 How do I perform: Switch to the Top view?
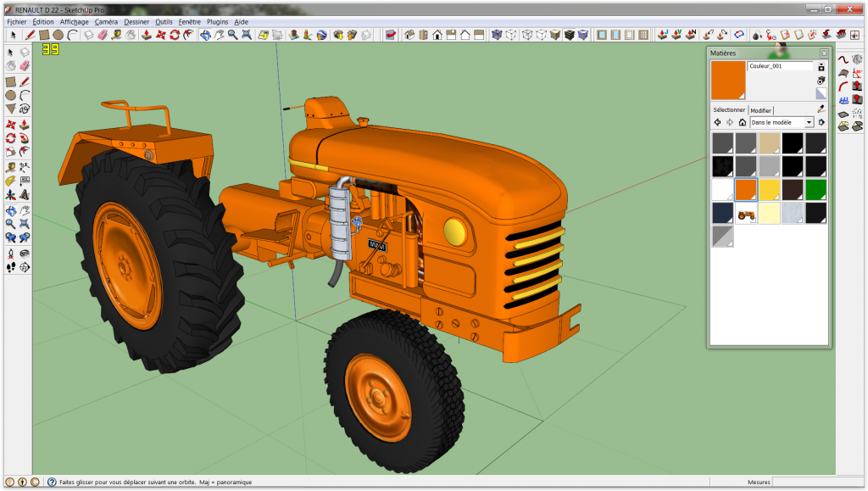(424, 35)
